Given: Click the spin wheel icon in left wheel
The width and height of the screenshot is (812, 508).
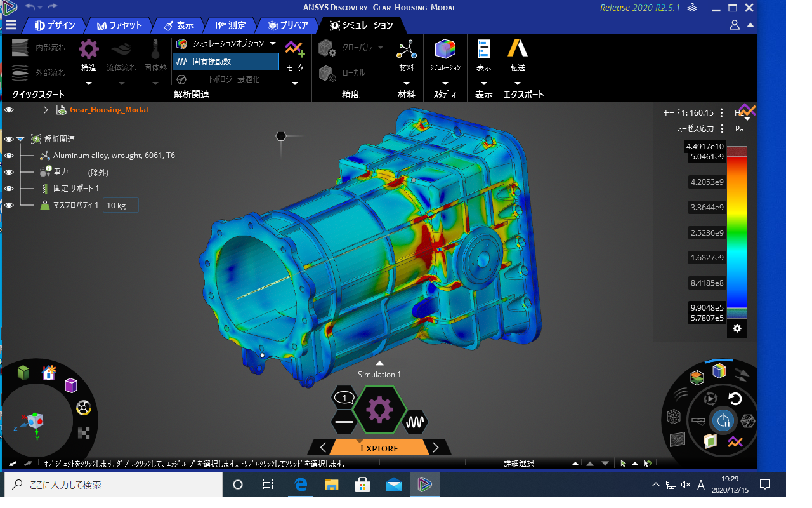Looking at the screenshot, I should [83, 408].
